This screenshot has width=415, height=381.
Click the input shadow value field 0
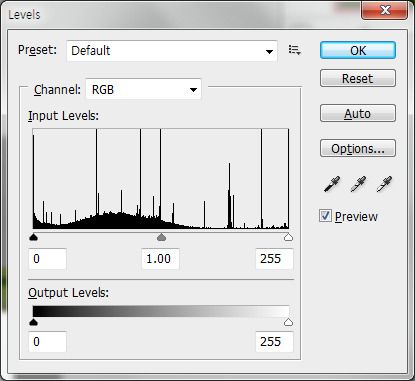click(47, 259)
